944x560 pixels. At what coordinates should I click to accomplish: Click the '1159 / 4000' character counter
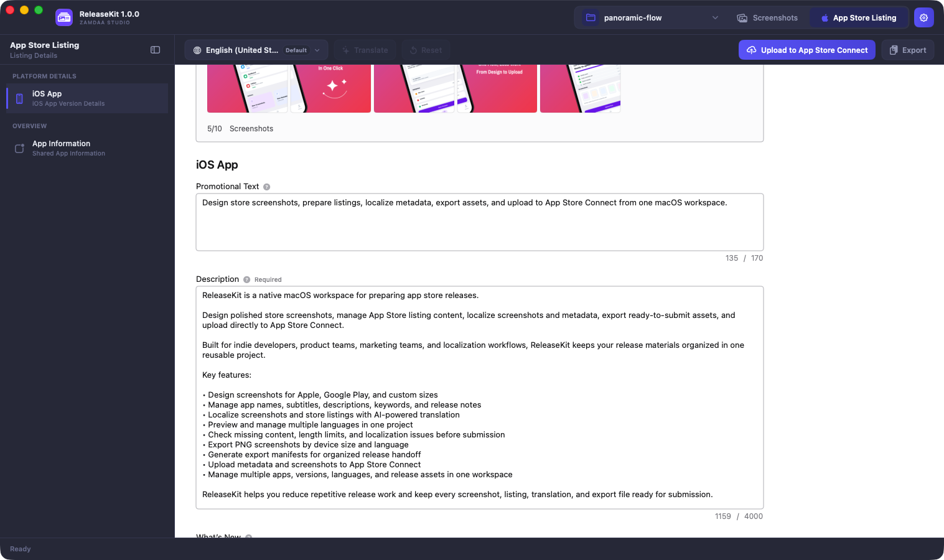(739, 516)
